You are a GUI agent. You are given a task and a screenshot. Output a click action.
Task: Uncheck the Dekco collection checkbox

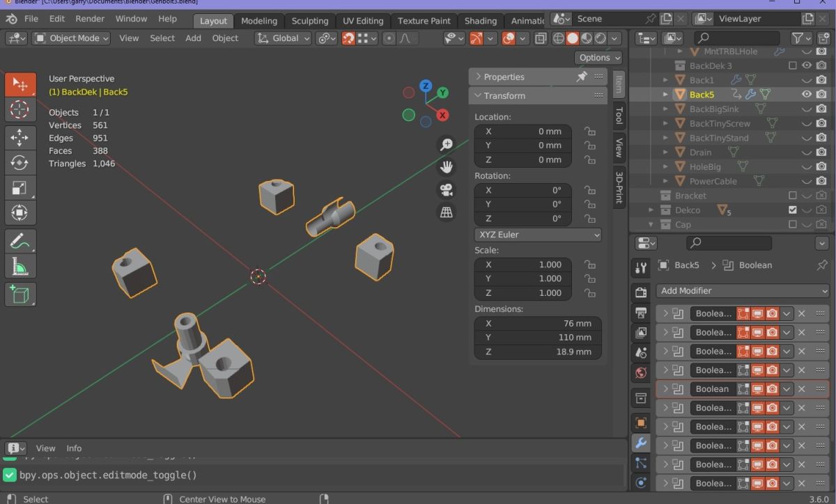(x=792, y=210)
